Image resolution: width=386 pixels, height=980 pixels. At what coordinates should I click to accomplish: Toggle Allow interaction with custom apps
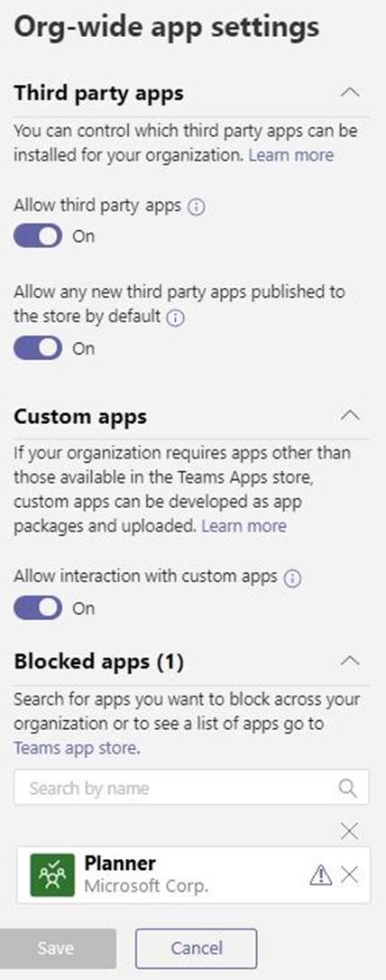tap(38, 607)
